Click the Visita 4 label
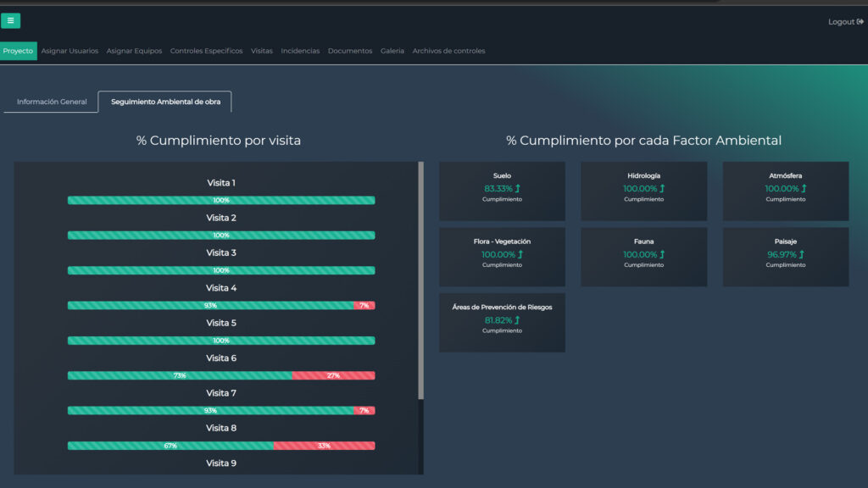868x488 pixels. [x=221, y=288]
